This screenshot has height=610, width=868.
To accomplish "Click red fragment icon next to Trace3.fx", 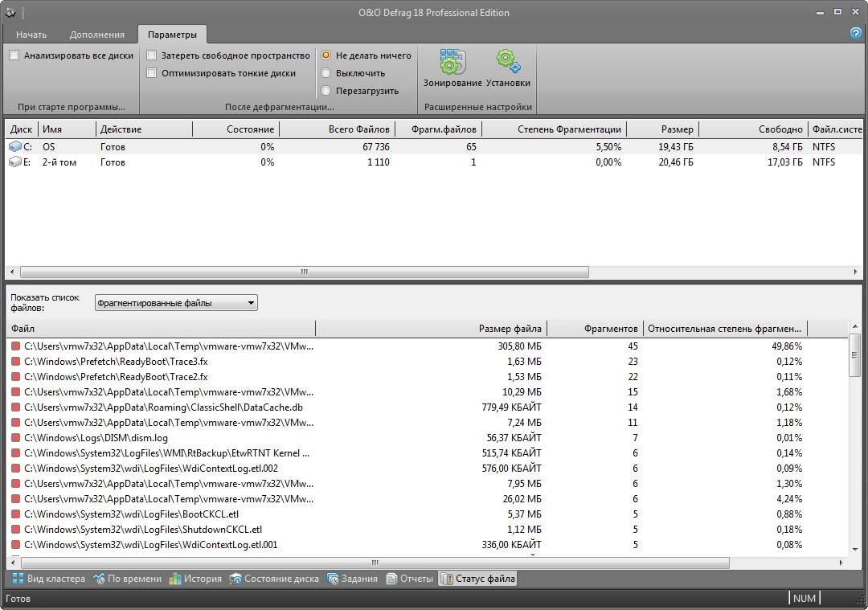I will [15, 362].
